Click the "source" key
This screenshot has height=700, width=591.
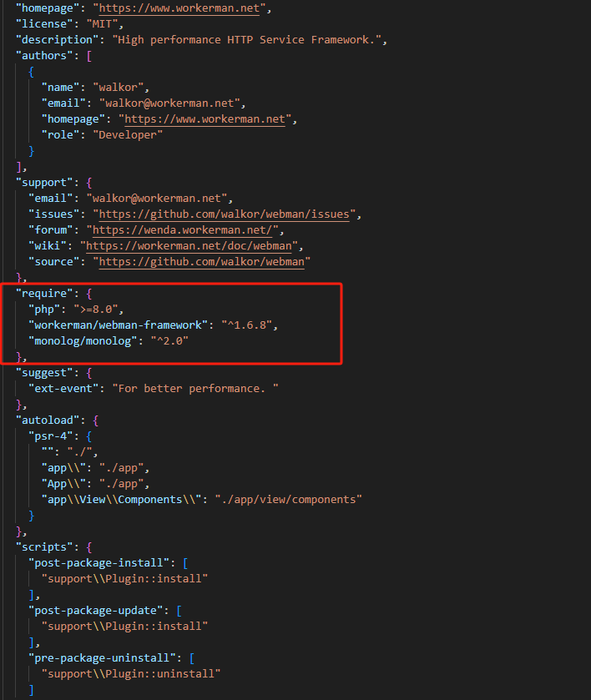tap(54, 262)
